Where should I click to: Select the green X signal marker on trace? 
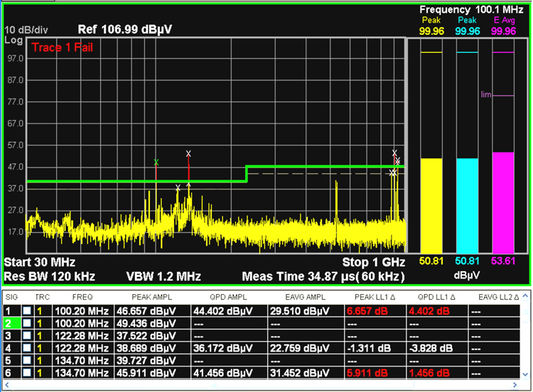point(156,163)
